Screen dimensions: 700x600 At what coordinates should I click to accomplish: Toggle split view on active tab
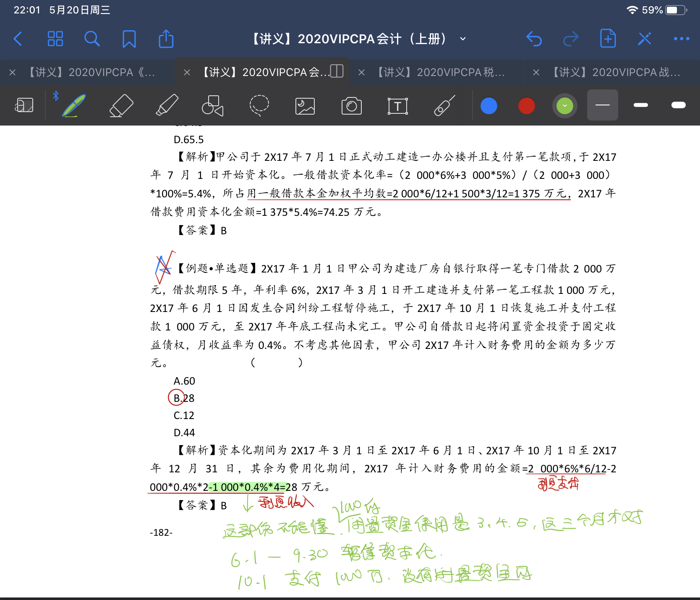pyautogui.click(x=337, y=71)
